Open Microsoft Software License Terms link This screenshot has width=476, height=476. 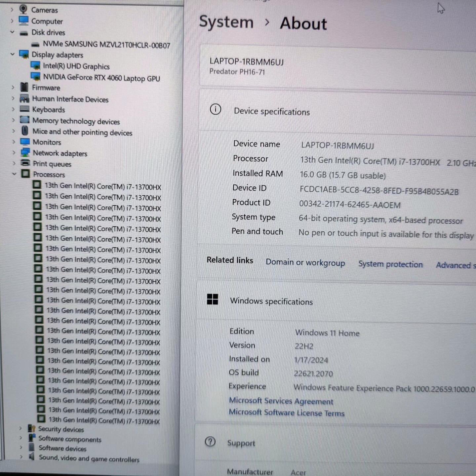[287, 413]
